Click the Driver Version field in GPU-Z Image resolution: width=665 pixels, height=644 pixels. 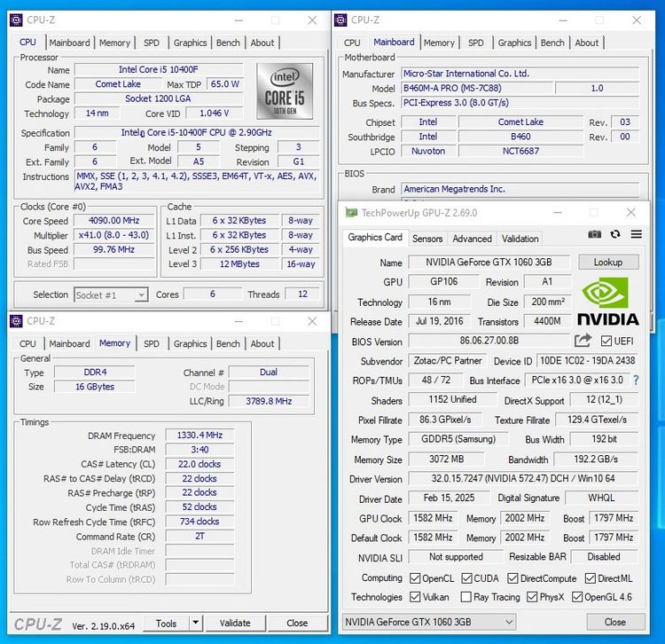(x=523, y=478)
